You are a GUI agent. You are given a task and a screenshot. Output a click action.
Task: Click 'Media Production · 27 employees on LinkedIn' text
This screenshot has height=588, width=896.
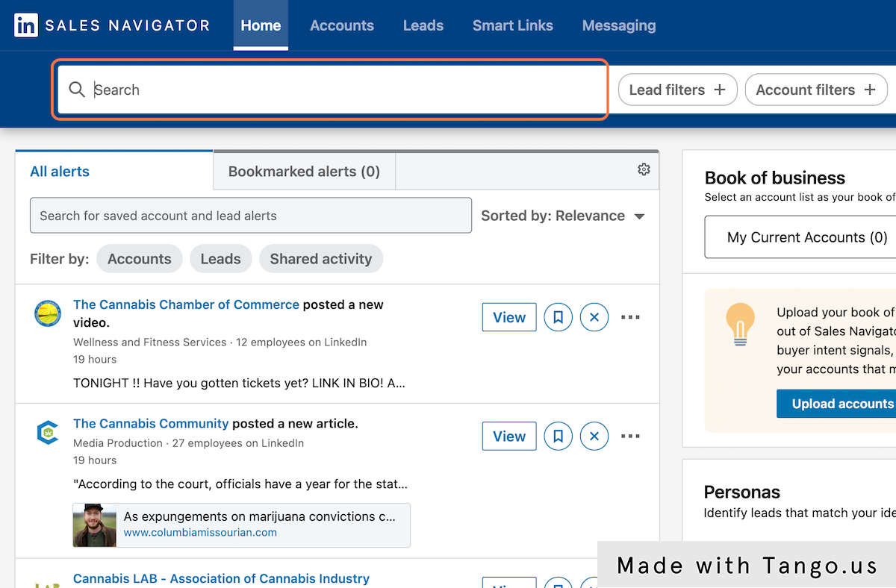coord(189,443)
